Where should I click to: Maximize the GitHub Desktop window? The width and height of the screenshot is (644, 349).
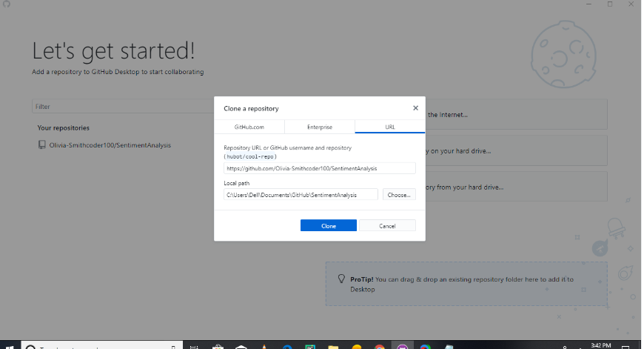610,4
